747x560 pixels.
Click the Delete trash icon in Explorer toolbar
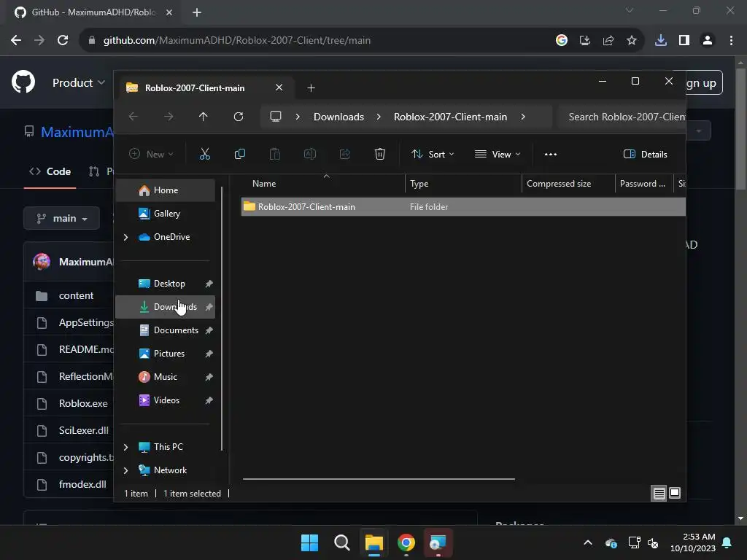(379, 154)
